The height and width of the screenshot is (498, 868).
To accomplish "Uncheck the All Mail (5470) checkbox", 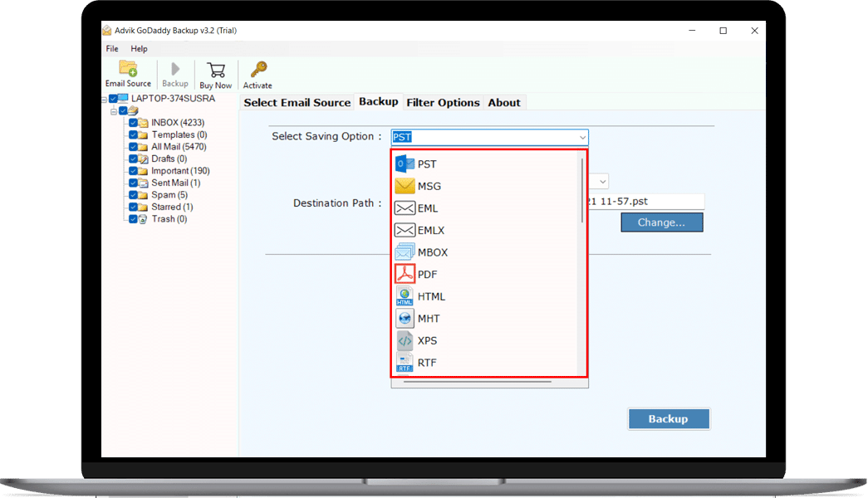I will (134, 147).
